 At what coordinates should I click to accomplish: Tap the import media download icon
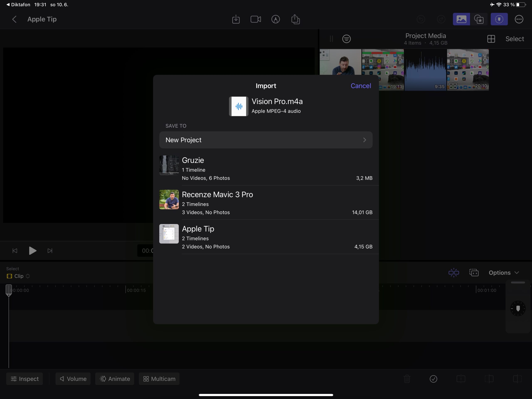coord(236,19)
